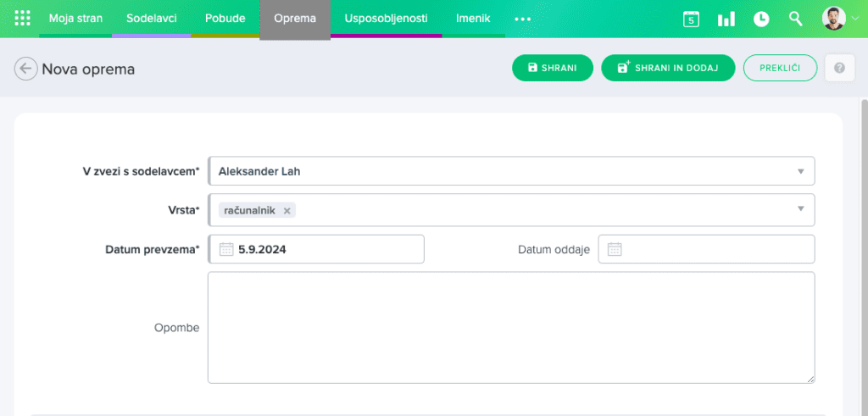Expand the V zvezi s sodelavcem dropdown

(800, 171)
